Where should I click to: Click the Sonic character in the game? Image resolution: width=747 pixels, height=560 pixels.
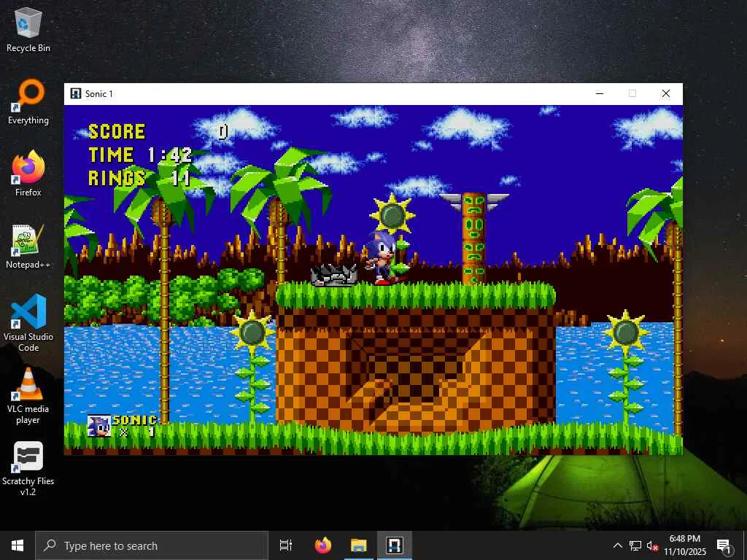pos(382,258)
